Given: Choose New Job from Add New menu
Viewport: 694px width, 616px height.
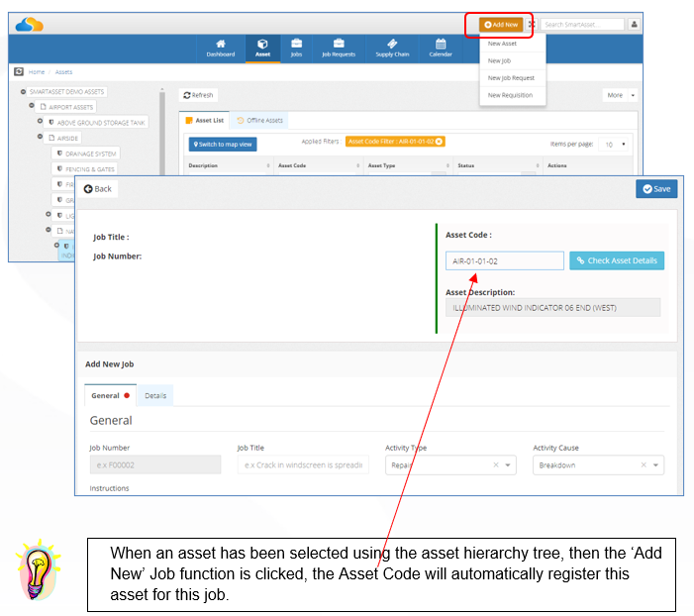Looking at the screenshot, I should [x=499, y=60].
